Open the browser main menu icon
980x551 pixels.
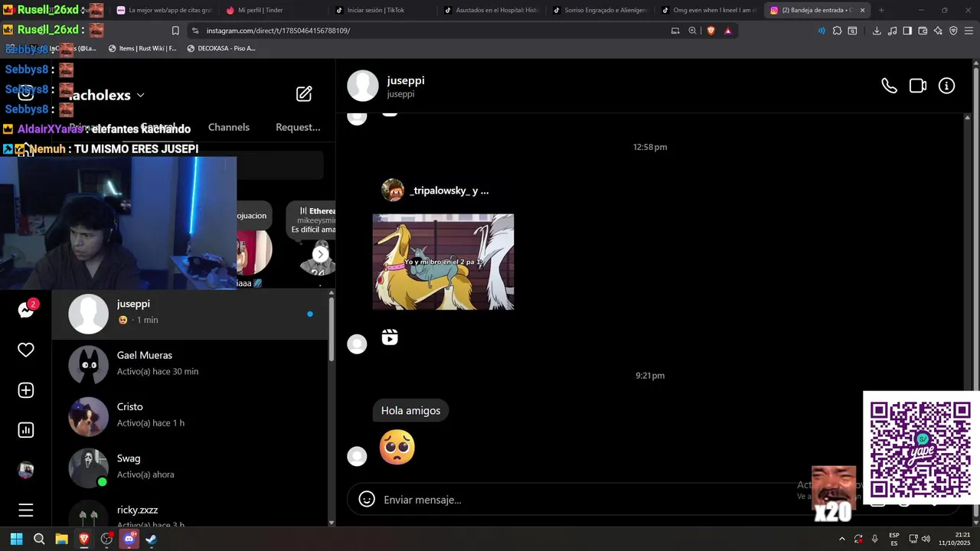point(969,31)
